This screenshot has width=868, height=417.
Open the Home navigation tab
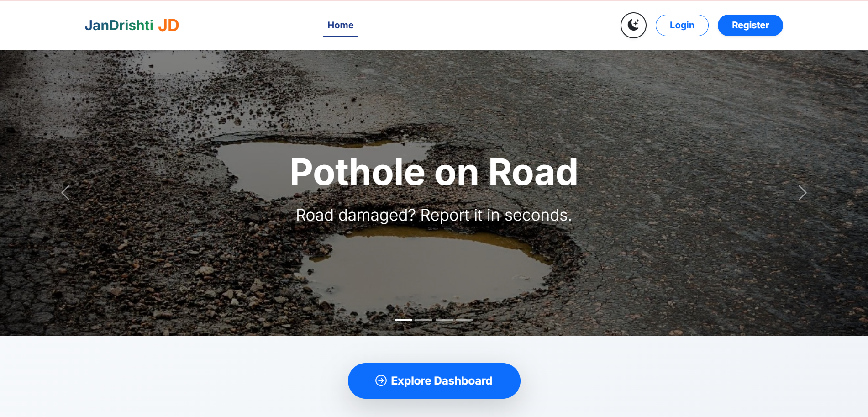pos(340,25)
